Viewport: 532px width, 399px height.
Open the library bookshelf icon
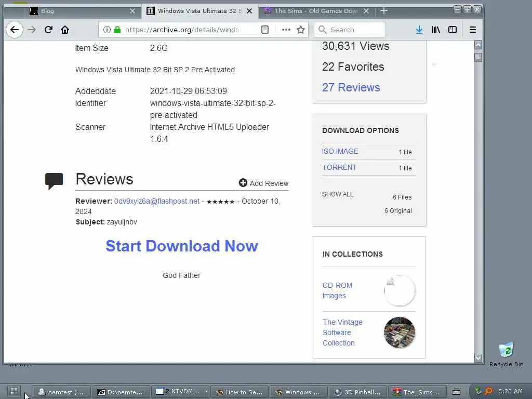(x=436, y=30)
